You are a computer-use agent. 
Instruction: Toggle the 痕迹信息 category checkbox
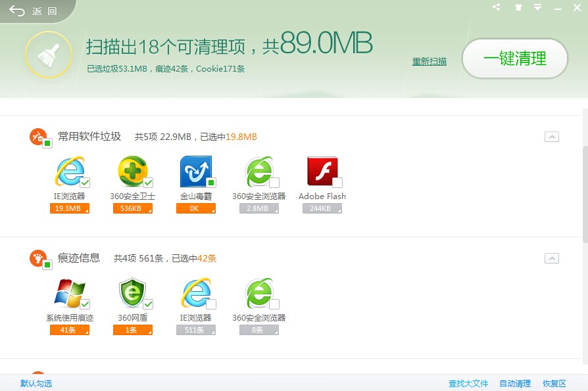(x=47, y=265)
